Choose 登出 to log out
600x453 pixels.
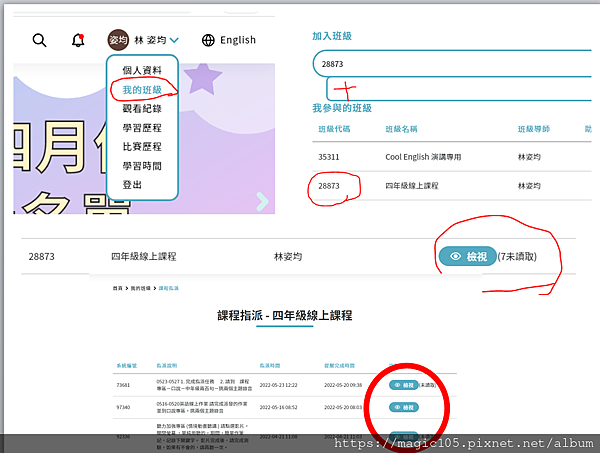click(132, 185)
